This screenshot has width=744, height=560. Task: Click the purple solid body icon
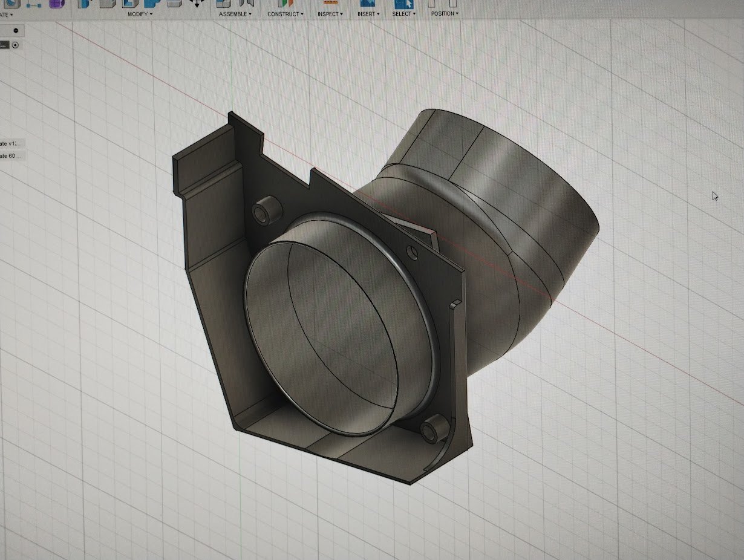(x=56, y=3)
